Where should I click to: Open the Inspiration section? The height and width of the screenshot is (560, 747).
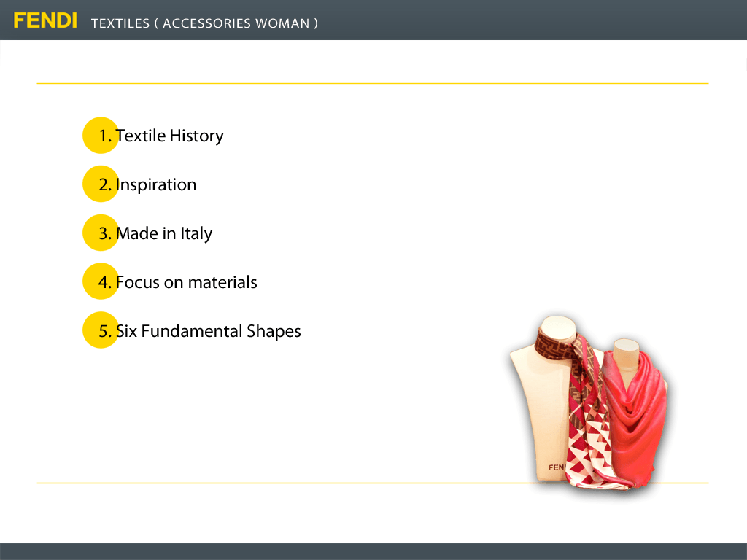pos(156,184)
